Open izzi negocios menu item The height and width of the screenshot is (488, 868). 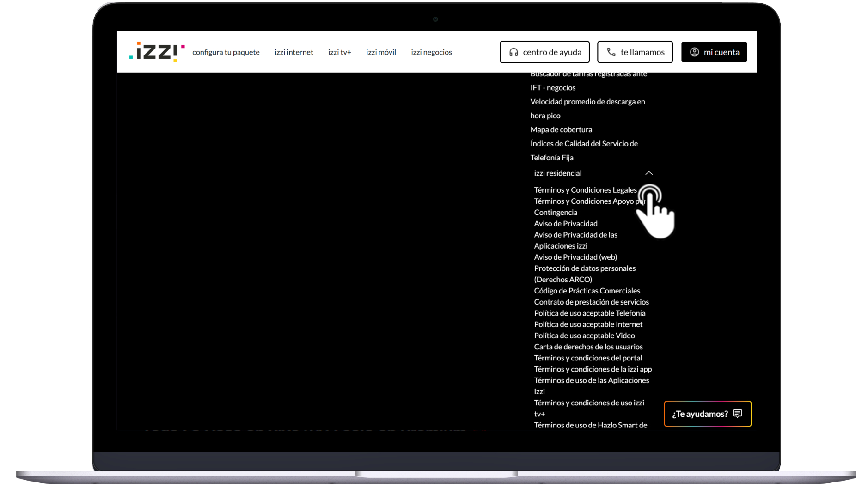pos(431,52)
